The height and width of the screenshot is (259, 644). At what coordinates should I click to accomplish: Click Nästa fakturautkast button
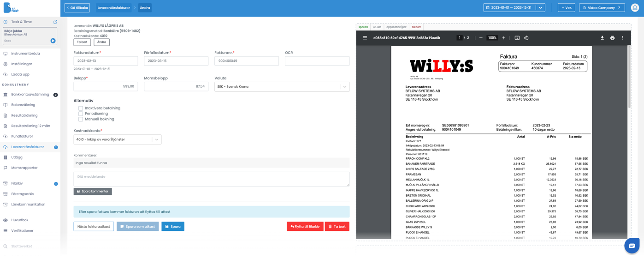click(x=94, y=227)
